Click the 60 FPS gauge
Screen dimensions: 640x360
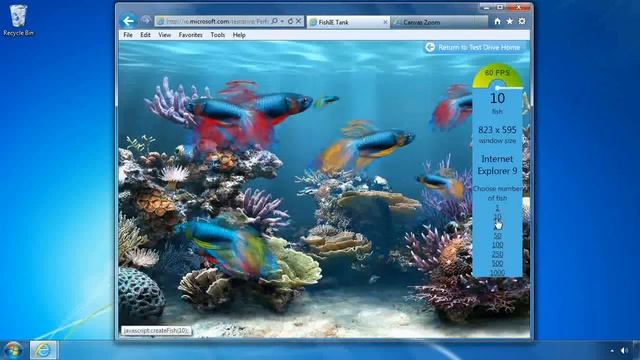497,76
